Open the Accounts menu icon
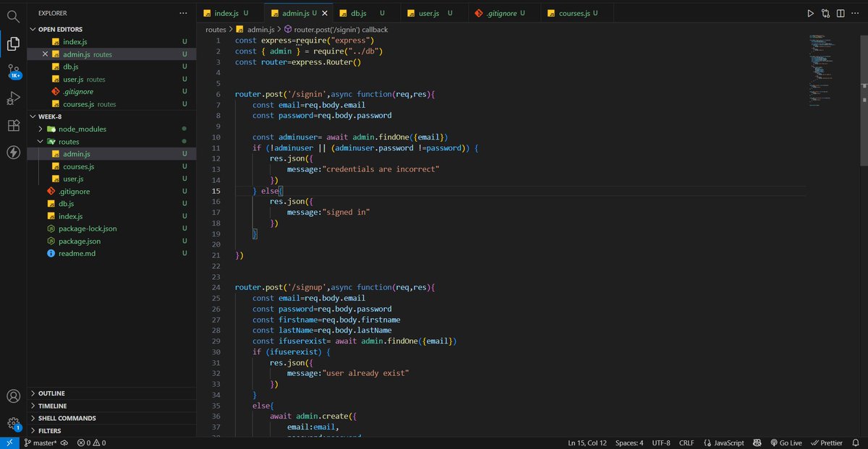 click(13, 396)
